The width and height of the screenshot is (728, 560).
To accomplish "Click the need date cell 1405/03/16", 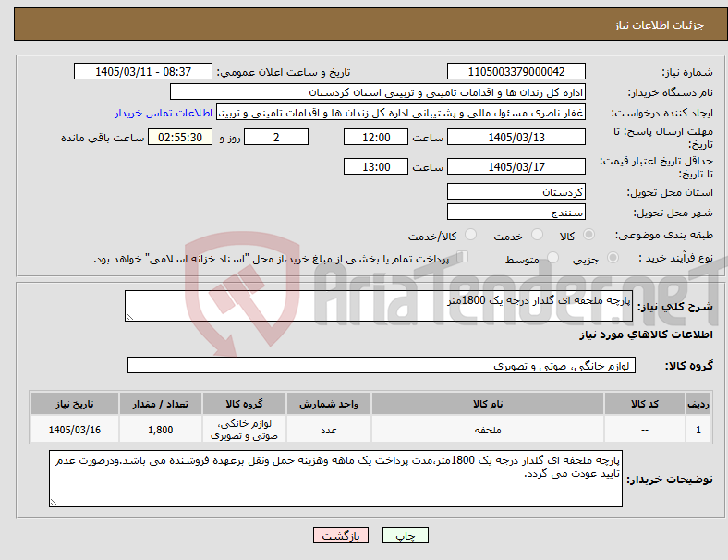I will [x=75, y=430].
